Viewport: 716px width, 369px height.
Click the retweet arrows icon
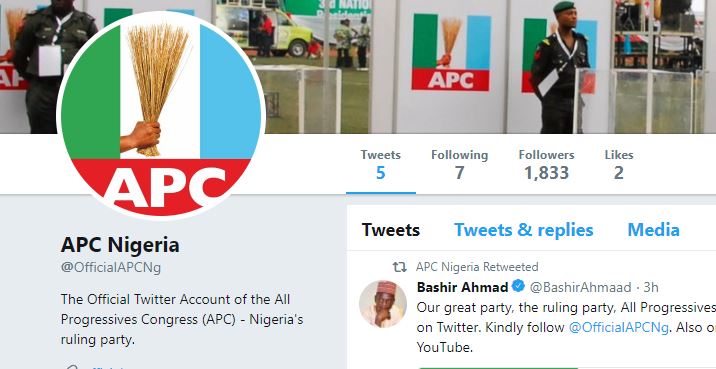(400, 267)
